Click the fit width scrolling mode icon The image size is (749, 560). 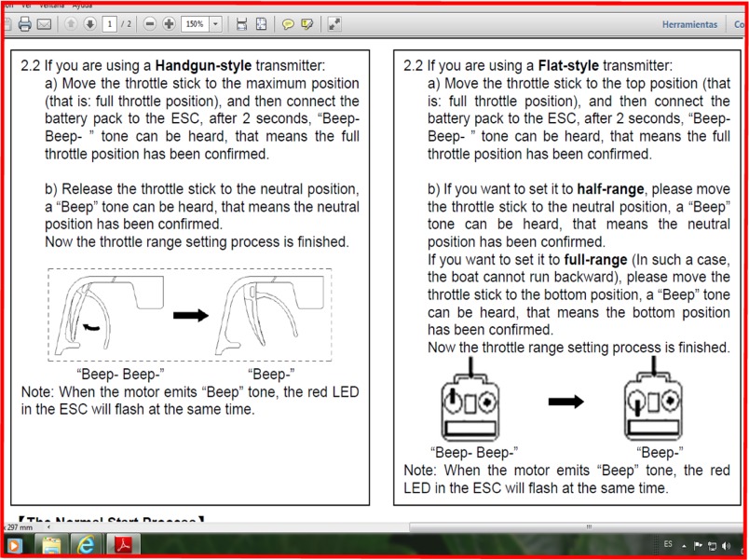pos(241,24)
